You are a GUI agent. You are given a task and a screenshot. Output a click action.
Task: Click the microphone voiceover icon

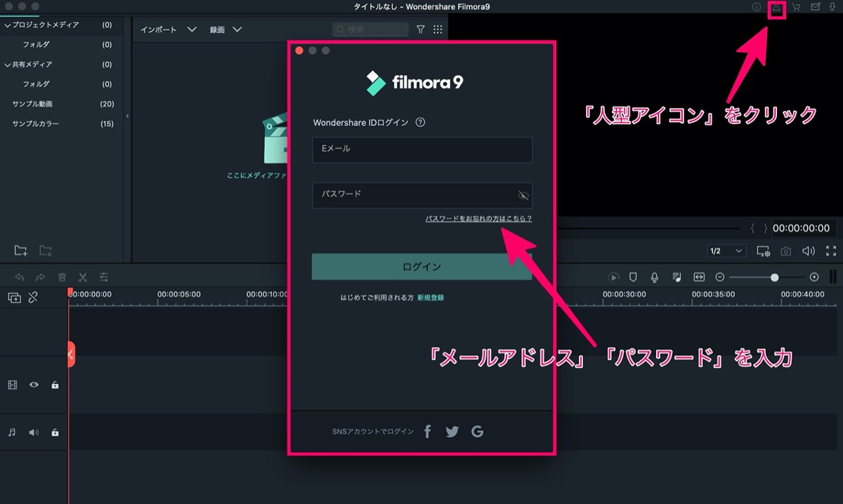655,277
